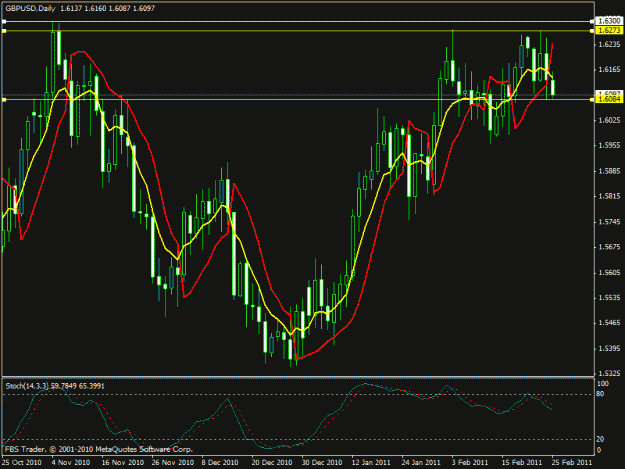Click the 30 Dec 2010 date label

[322, 462]
